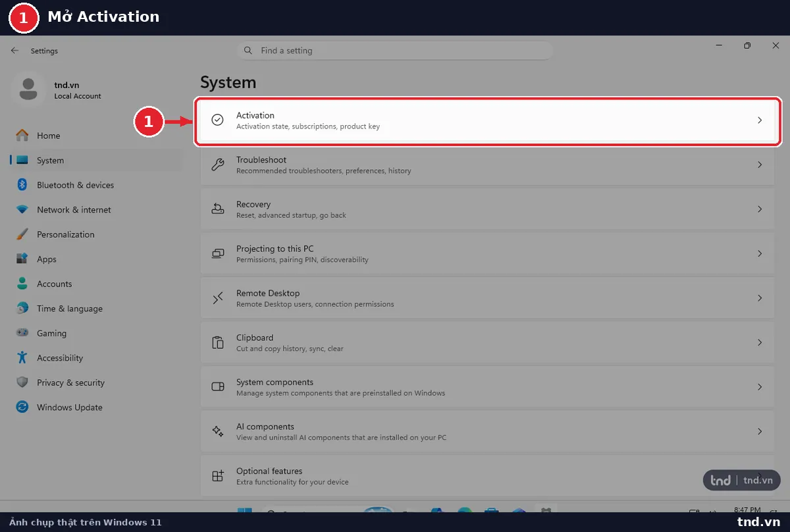This screenshot has height=532, width=790.
Task: Click the Activation checkmark icon
Action: click(x=217, y=120)
